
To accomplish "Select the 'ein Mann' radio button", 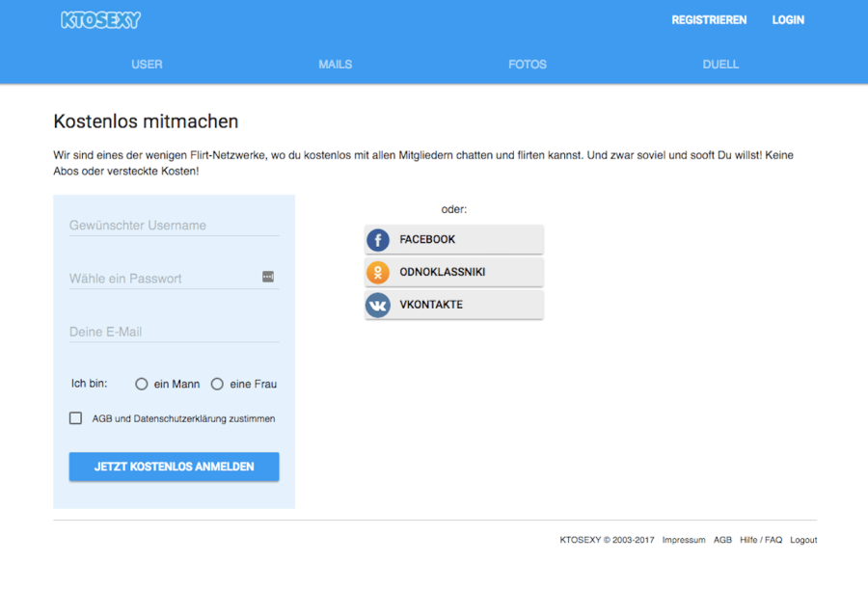I will pyautogui.click(x=142, y=384).
